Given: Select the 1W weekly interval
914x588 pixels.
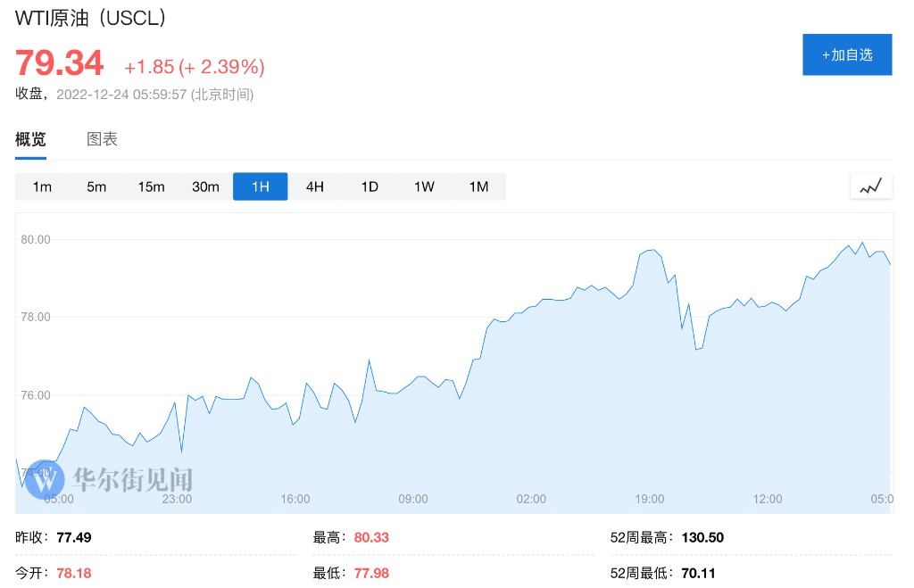Looking at the screenshot, I should 424,186.
